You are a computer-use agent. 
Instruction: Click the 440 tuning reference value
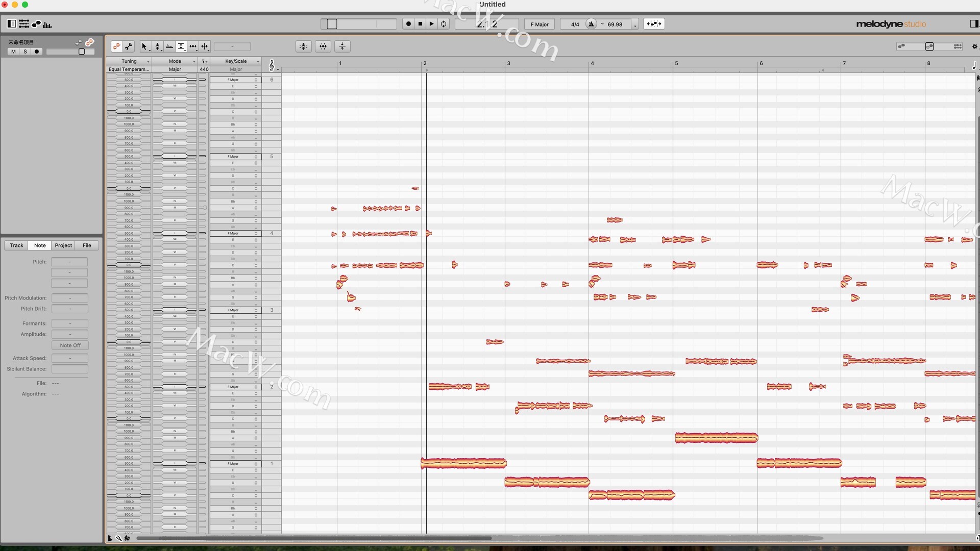pos(204,69)
